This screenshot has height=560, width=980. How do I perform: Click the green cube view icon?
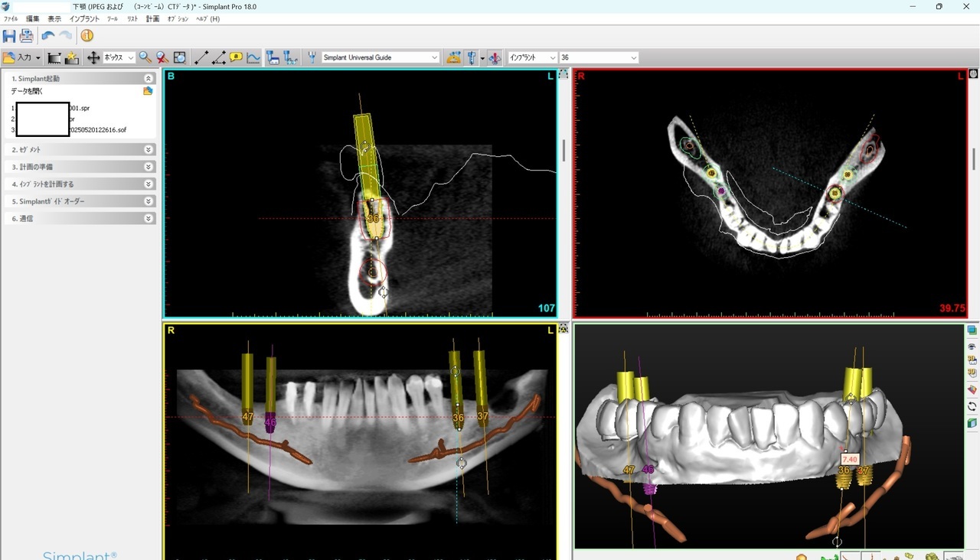click(x=972, y=423)
